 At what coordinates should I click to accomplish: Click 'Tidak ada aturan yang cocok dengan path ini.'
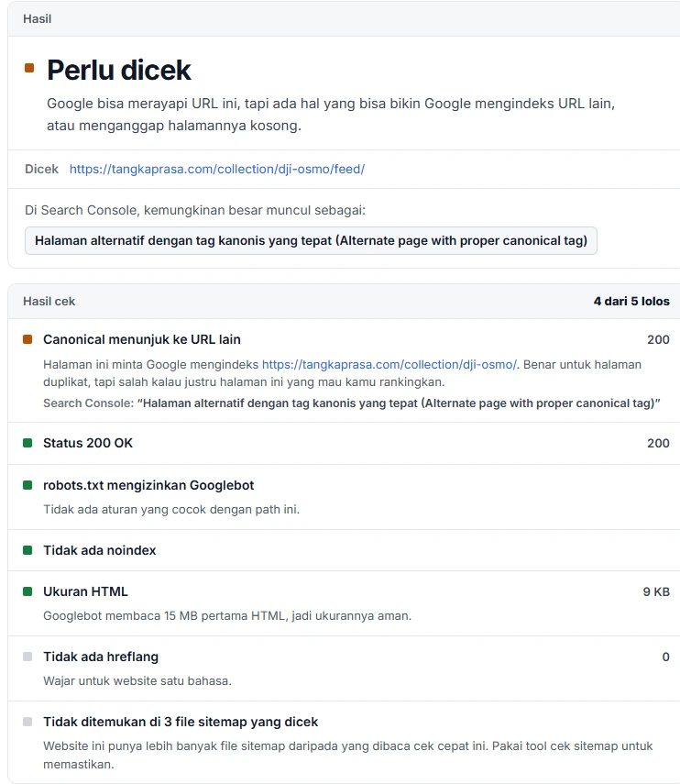[171, 510]
